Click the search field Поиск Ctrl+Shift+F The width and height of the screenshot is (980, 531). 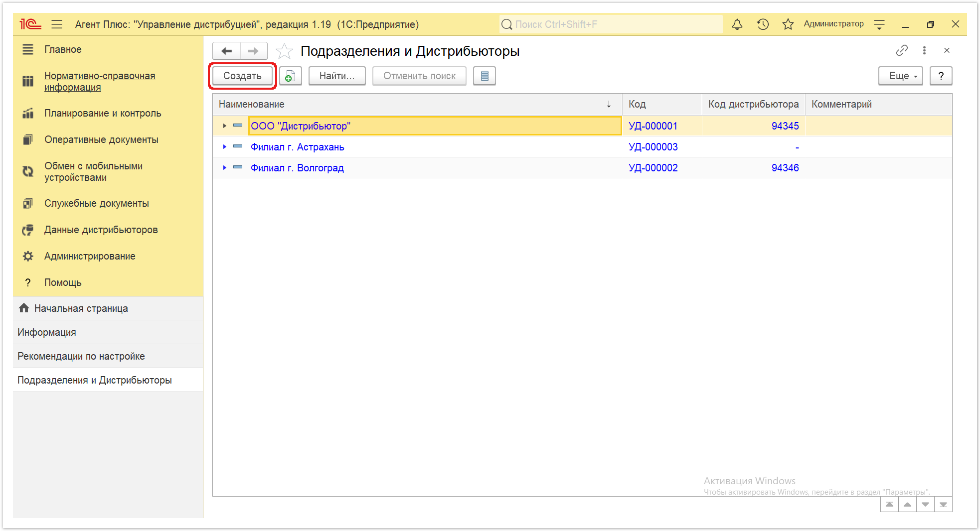611,24
